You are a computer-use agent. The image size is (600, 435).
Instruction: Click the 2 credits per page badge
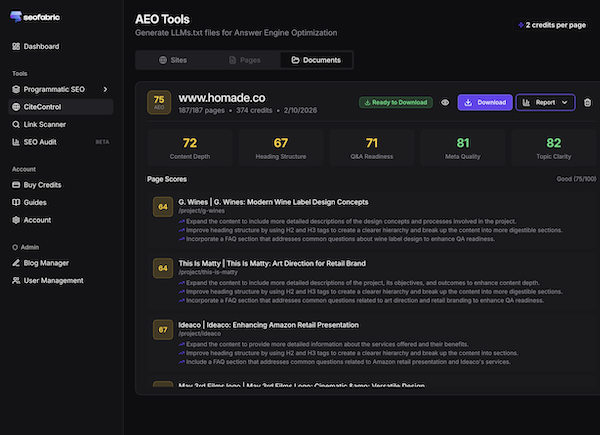(x=552, y=25)
